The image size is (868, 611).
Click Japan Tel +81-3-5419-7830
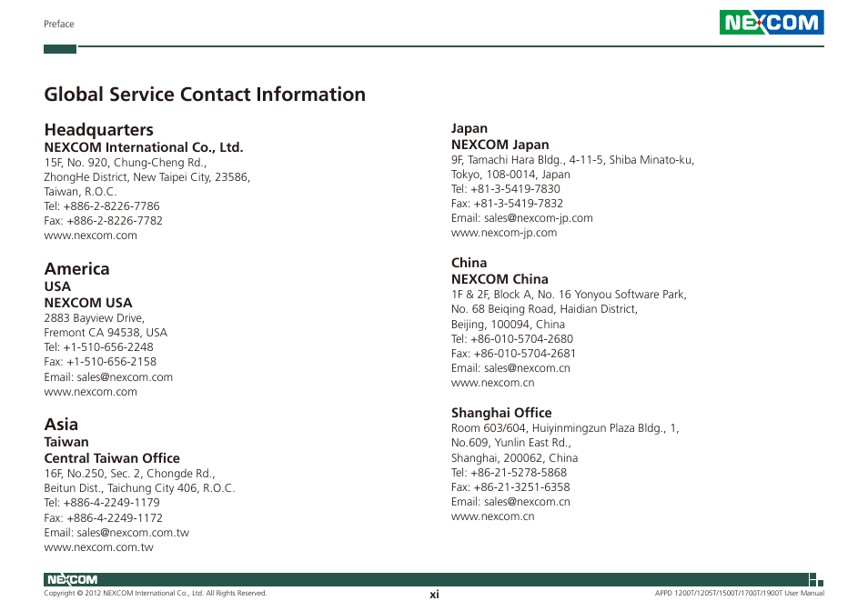[505, 188]
